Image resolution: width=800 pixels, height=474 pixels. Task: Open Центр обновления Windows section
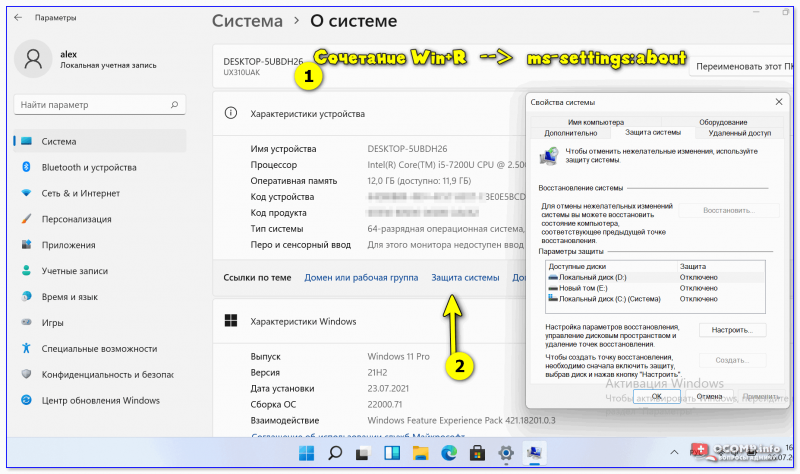100,401
